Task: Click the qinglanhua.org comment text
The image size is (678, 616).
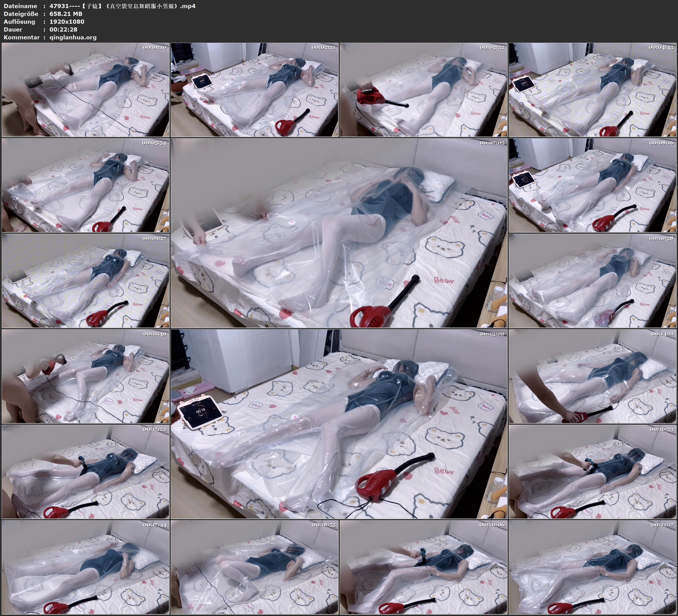Action: pos(73,37)
